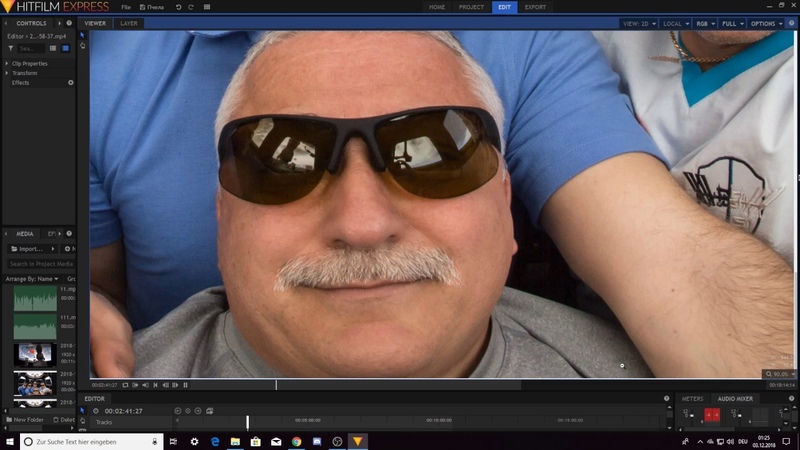Switch to the Meters tab
The width and height of the screenshot is (800, 450).
click(692, 398)
